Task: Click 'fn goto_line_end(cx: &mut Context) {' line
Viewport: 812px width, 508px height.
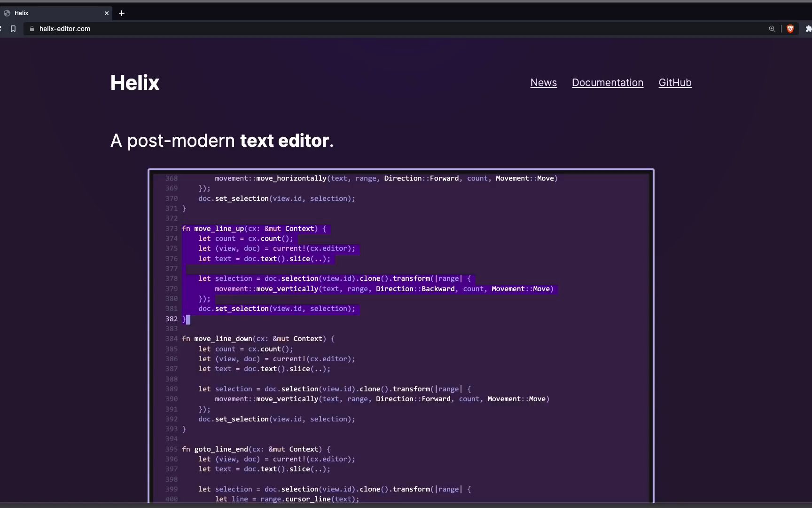Action: (x=256, y=449)
